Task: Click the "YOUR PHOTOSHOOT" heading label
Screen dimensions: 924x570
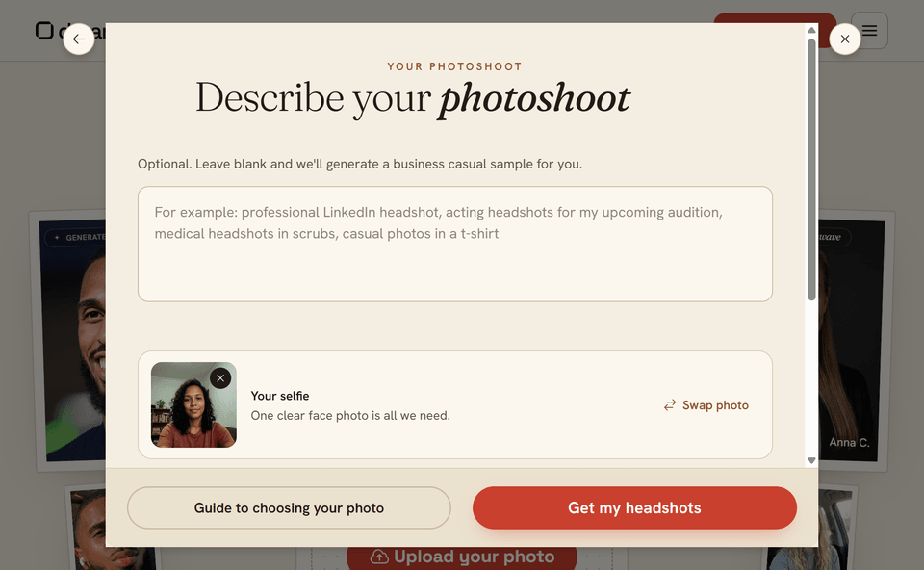Action: coord(455,66)
